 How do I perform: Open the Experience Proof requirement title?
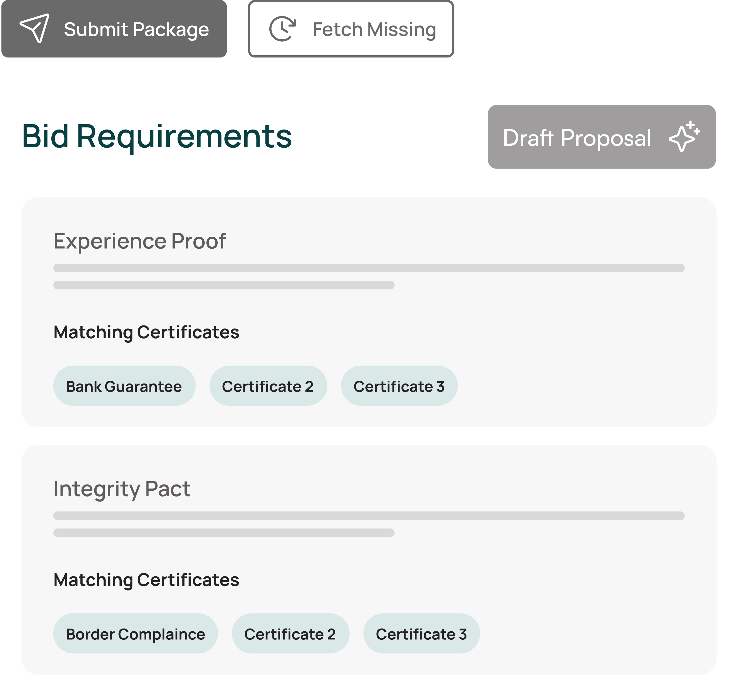(x=140, y=241)
